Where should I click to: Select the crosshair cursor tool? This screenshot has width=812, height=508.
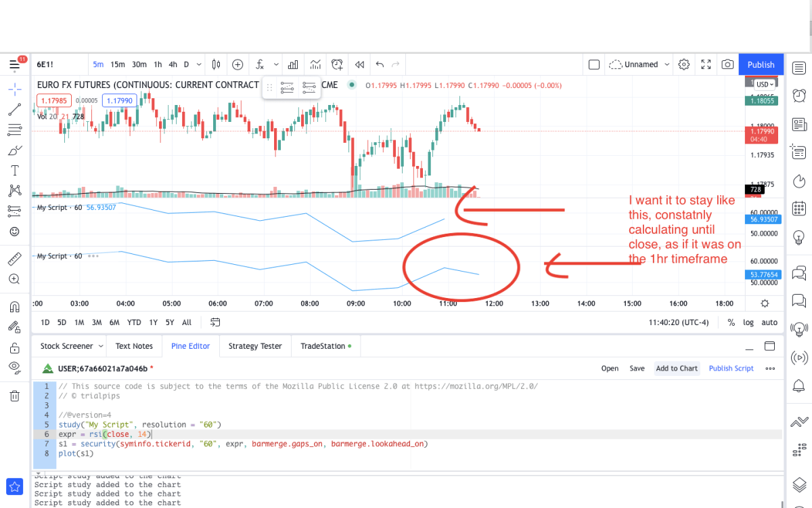click(x=14, y=88)
